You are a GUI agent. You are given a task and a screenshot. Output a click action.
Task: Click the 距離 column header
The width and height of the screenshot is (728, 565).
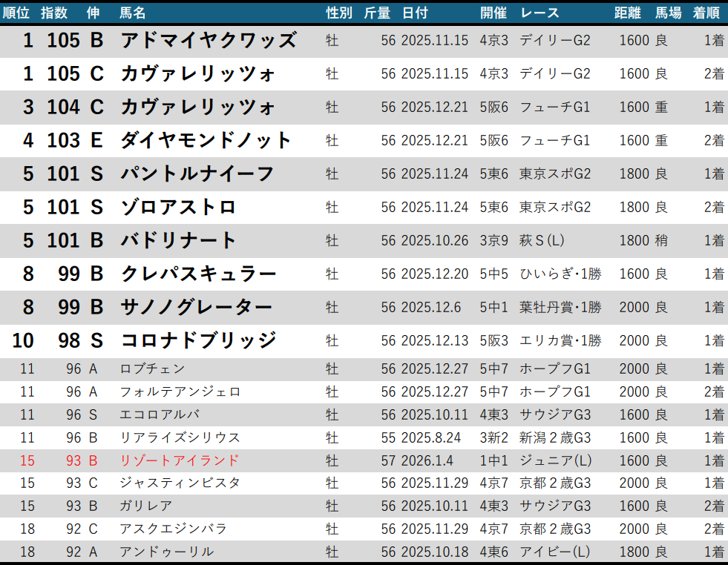[x=628, y=13]
